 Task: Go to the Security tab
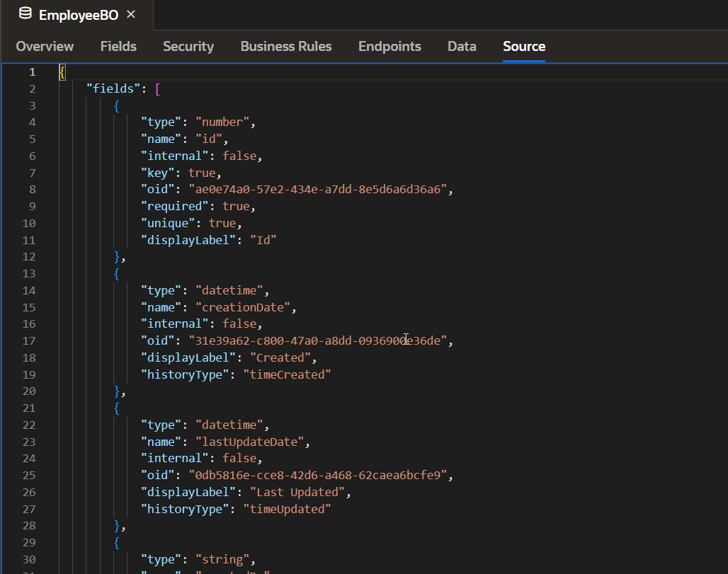(x=188, y=47)
